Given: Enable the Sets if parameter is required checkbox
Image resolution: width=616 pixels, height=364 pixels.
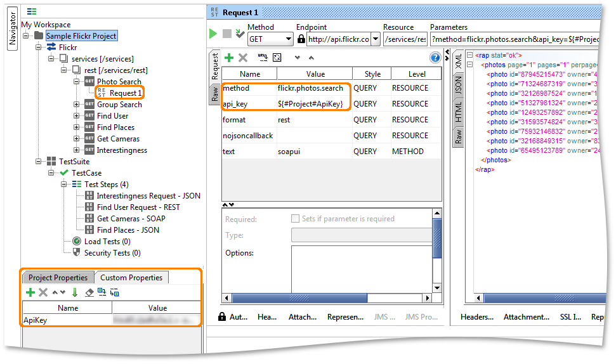Looking at the screenshot, I should [x=295, y=219].
